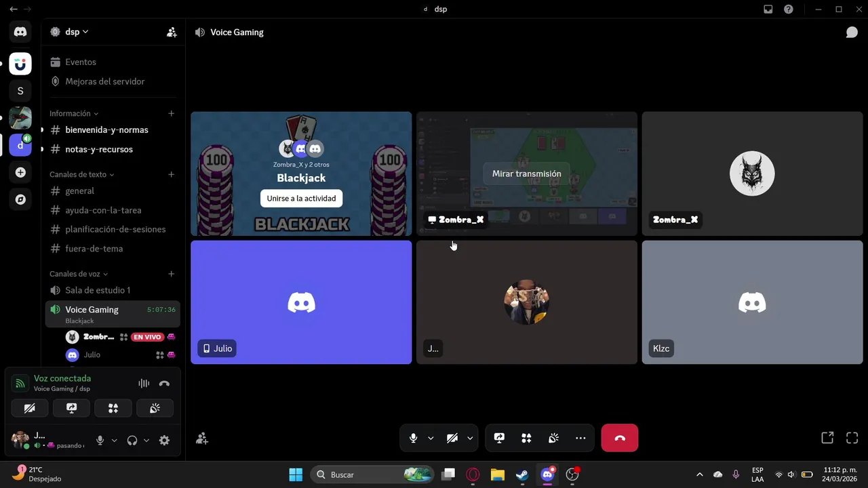
Task: Select Klzc's video tile
Action: click(752, 302)
